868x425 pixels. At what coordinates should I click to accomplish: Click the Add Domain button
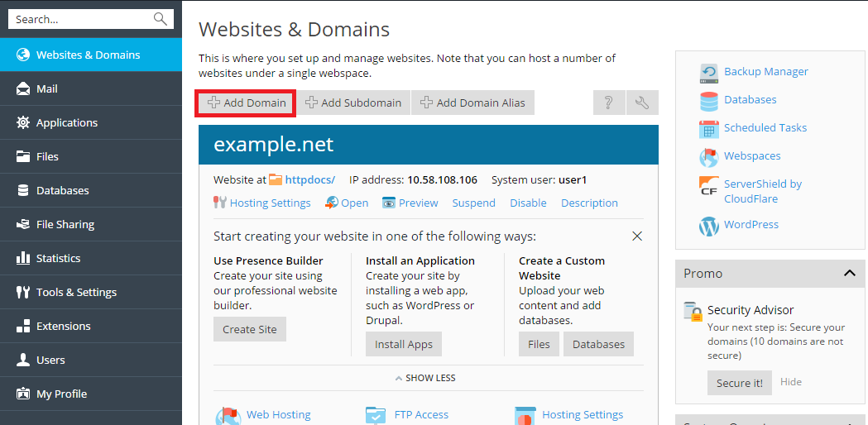(246, 103)
